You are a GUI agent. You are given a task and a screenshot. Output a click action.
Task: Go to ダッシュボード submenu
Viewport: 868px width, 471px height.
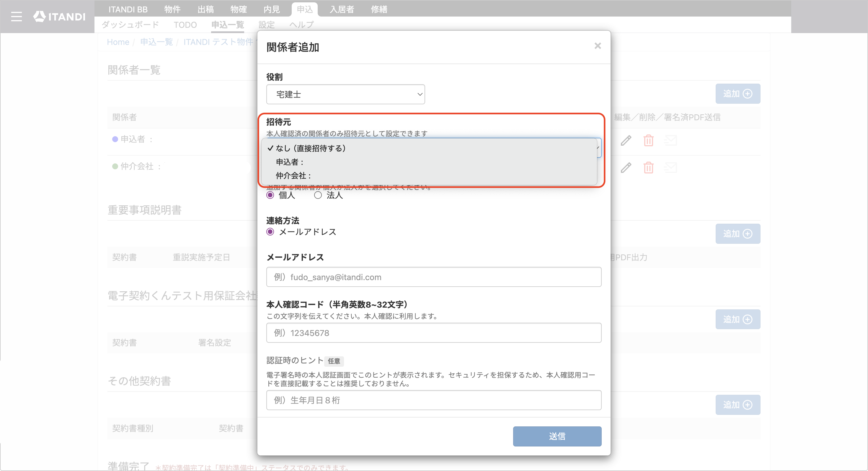tap(130, 25)
